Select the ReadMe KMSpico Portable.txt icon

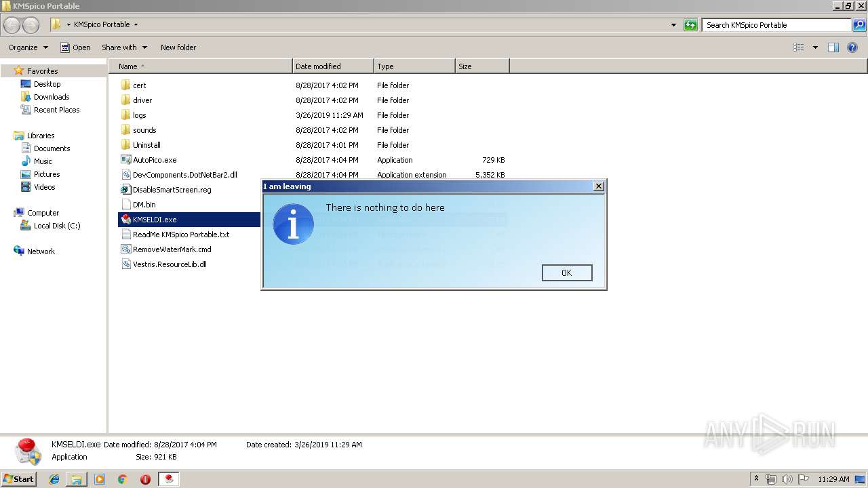125,235
